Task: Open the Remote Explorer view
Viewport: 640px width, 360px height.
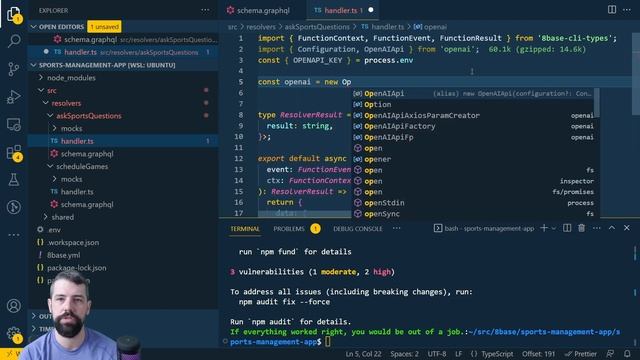Action: click(14, 124)
